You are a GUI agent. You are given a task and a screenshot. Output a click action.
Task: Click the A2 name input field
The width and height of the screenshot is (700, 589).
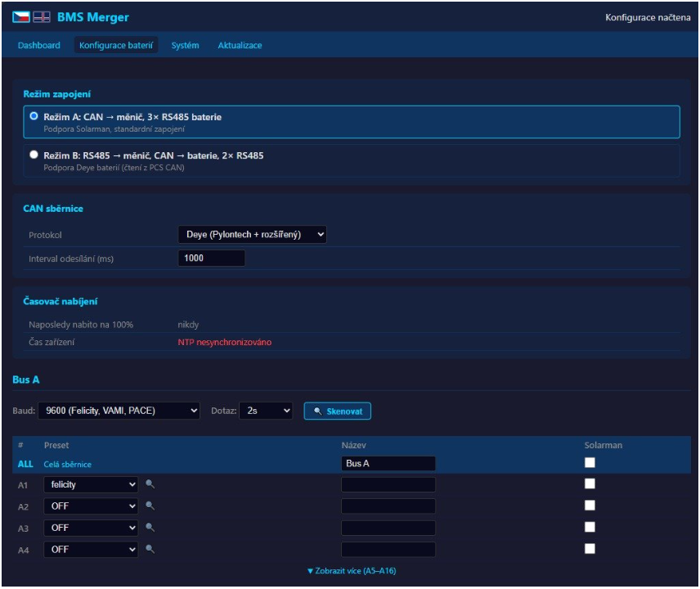(388, 506)
